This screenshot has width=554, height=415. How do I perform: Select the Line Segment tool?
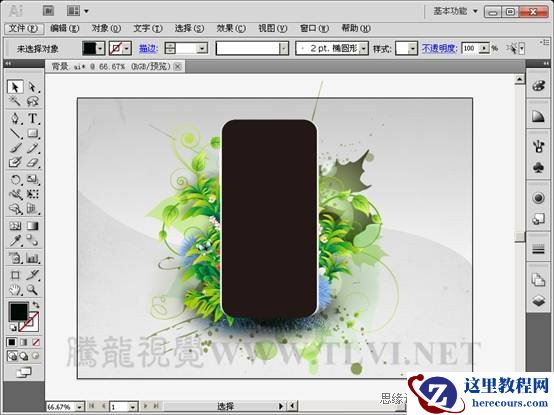[15, 133]
